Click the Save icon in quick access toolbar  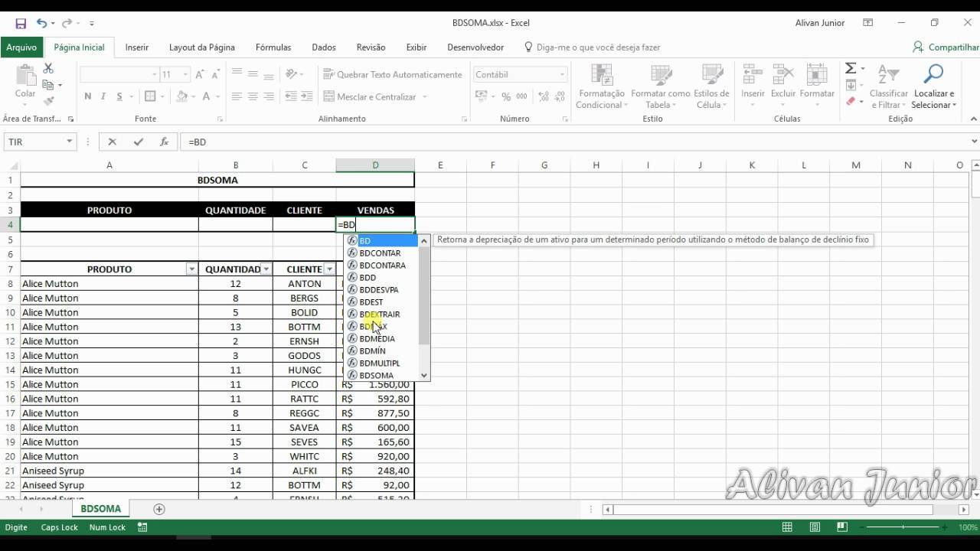(x=21, y=24)
